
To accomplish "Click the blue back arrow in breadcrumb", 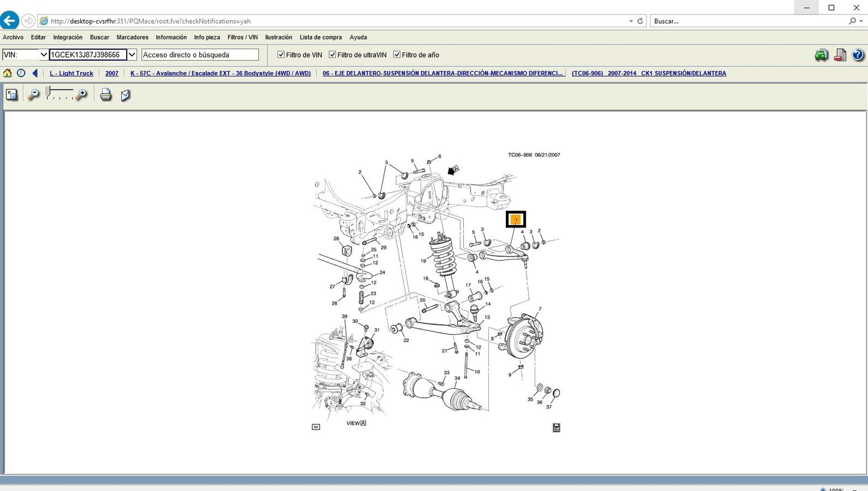I will pos(35,73).
